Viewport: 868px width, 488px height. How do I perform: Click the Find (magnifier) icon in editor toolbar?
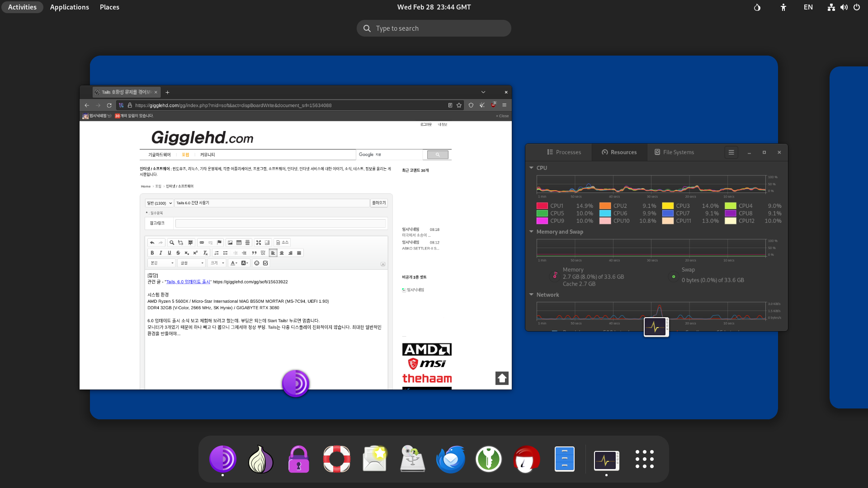(172, 243)
